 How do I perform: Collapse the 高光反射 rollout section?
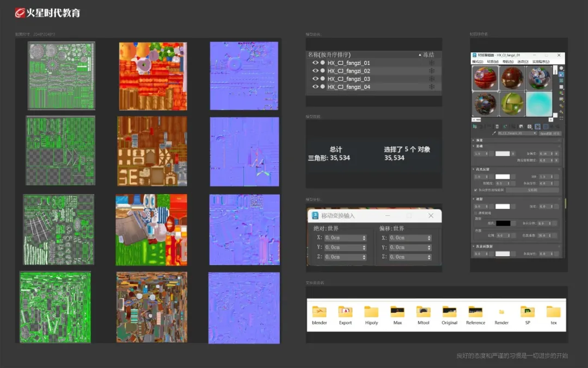click(483, 170)
